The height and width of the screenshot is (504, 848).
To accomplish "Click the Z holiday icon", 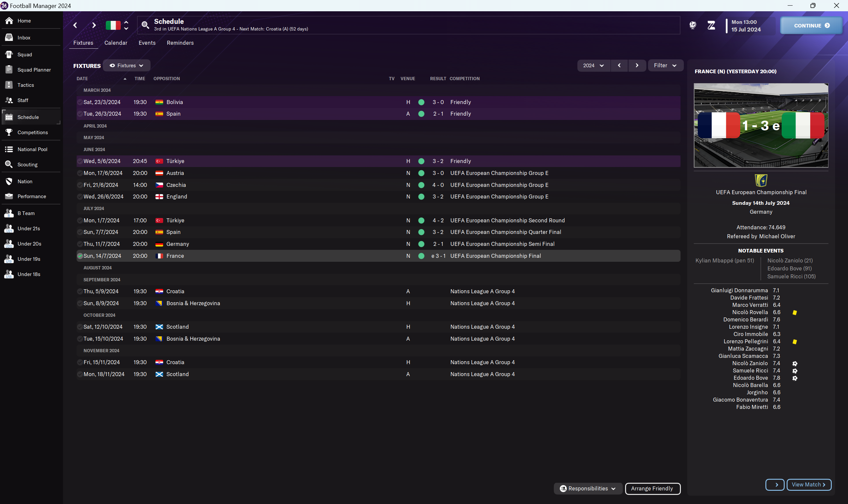I will point(711,25).
